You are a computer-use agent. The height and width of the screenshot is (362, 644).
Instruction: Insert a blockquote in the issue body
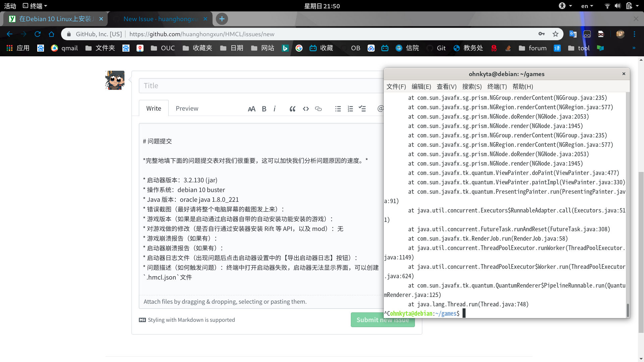click(292, 109)
